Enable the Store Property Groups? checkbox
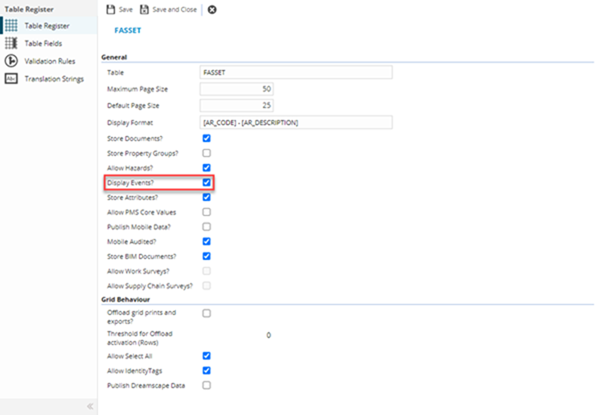This screenshot has width=600, height=415. (207, 153)
